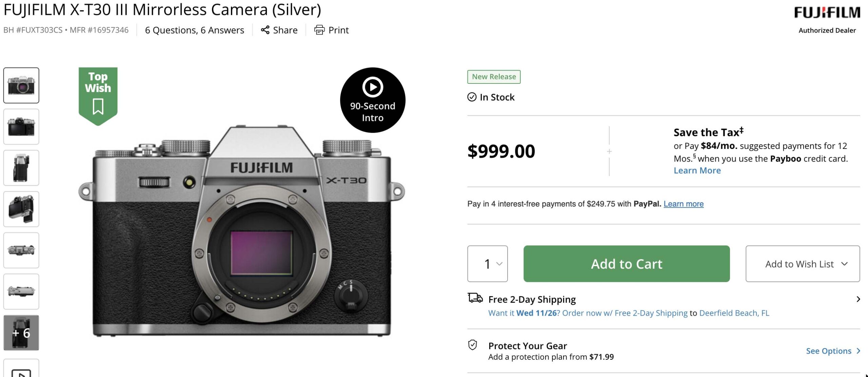Click the free shipping truck icon
This screenshot has height=377, width=868.
coord(475,298)
